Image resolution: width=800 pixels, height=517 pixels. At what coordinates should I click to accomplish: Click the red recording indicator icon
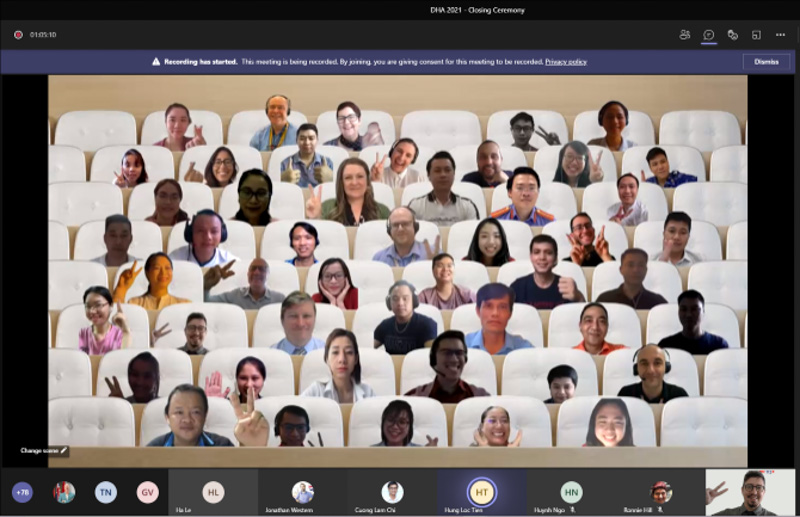[x=18, y=35]
